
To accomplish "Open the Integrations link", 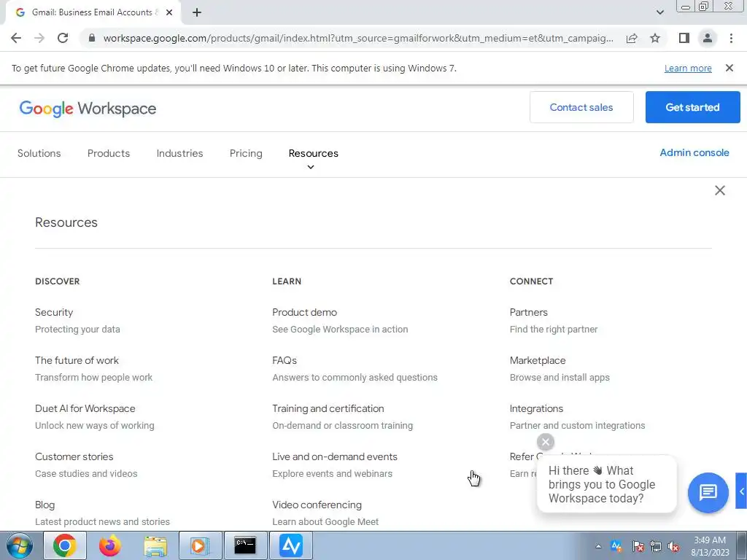I will (x=536, y=408).
